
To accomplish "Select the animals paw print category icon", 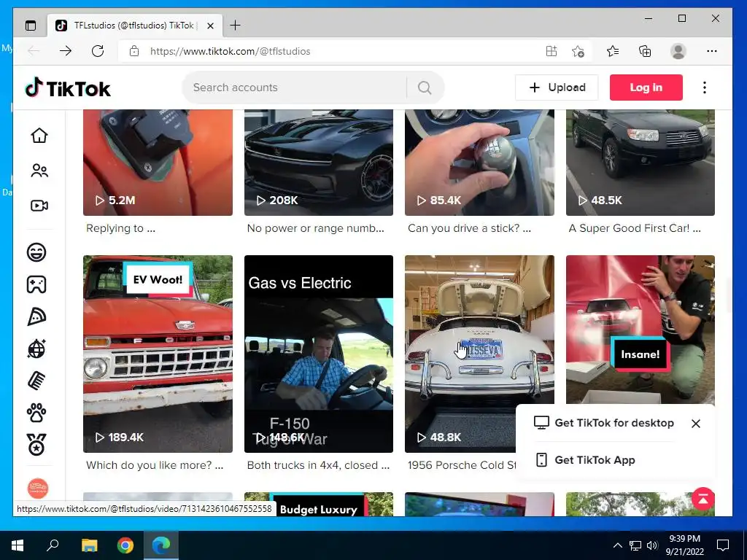I will pos(36,413).
